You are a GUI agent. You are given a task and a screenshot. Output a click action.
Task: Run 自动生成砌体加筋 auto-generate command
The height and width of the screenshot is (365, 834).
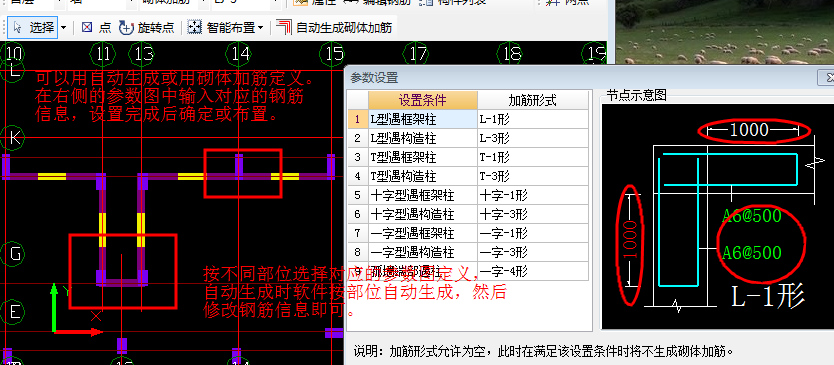point(335,28)
